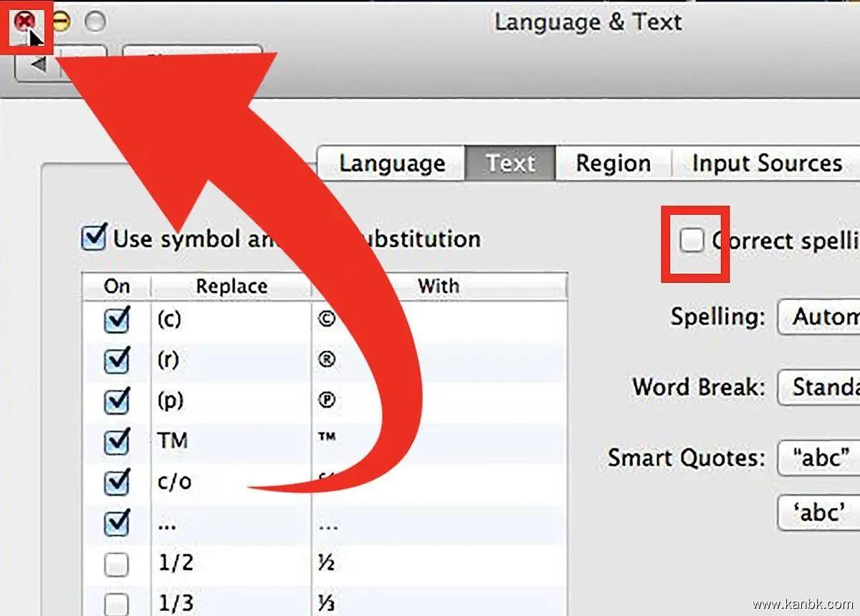This screenshot has width=860, height=616.
Task: Select the Text tab
Action: click(x=510, y=163)
